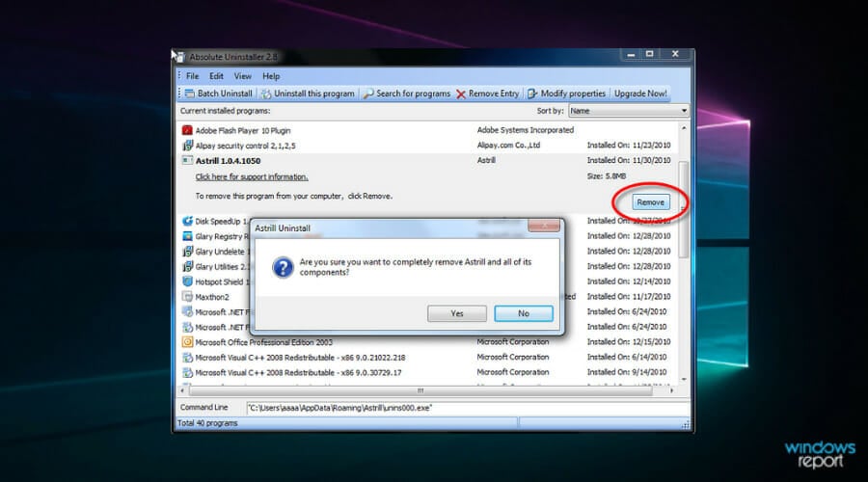This screenshot has height=482, width=868.
Task: Click Uninstall this program toolbar button
Action: click(308, 94)
